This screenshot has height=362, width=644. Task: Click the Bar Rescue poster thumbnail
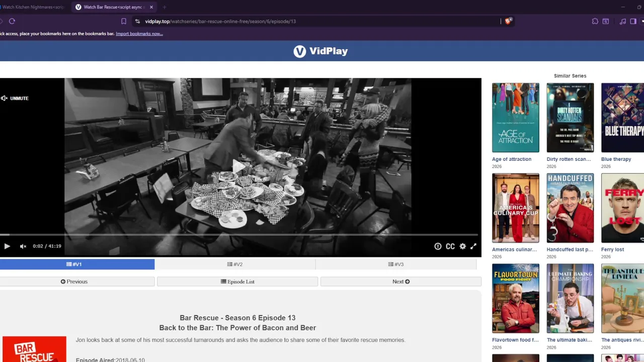pos(34,349)
